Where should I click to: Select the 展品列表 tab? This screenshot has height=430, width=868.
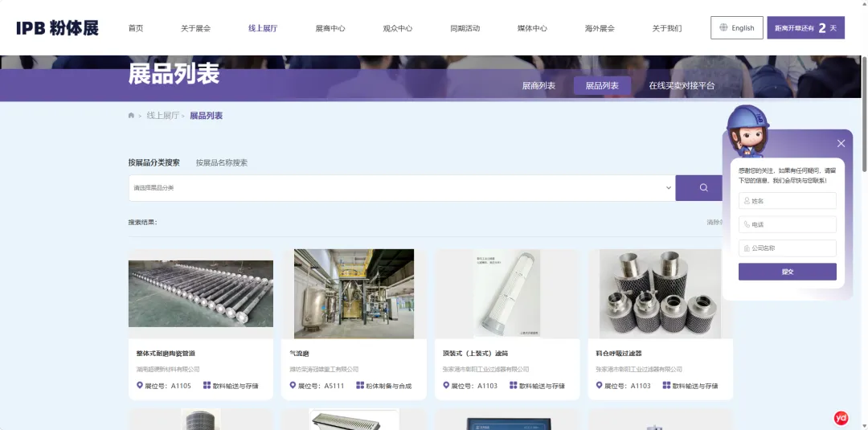pyautogui.click(x=602, y=86)
